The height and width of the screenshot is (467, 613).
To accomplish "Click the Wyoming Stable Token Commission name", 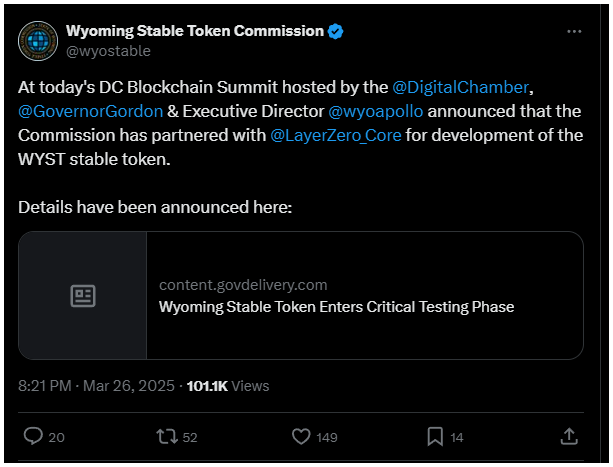I will [195, 31].
